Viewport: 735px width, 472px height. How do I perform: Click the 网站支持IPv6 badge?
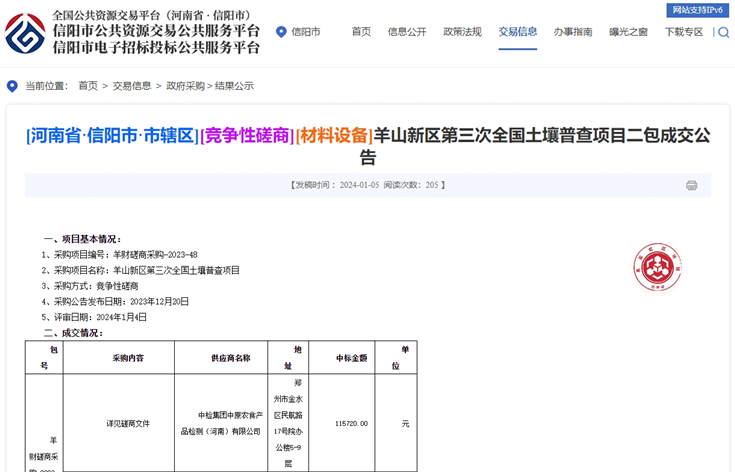[x=698, y=10]
